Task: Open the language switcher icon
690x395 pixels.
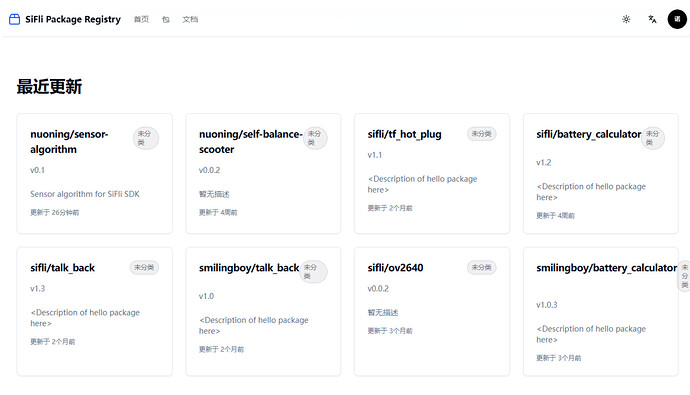Action: point(652,19)
